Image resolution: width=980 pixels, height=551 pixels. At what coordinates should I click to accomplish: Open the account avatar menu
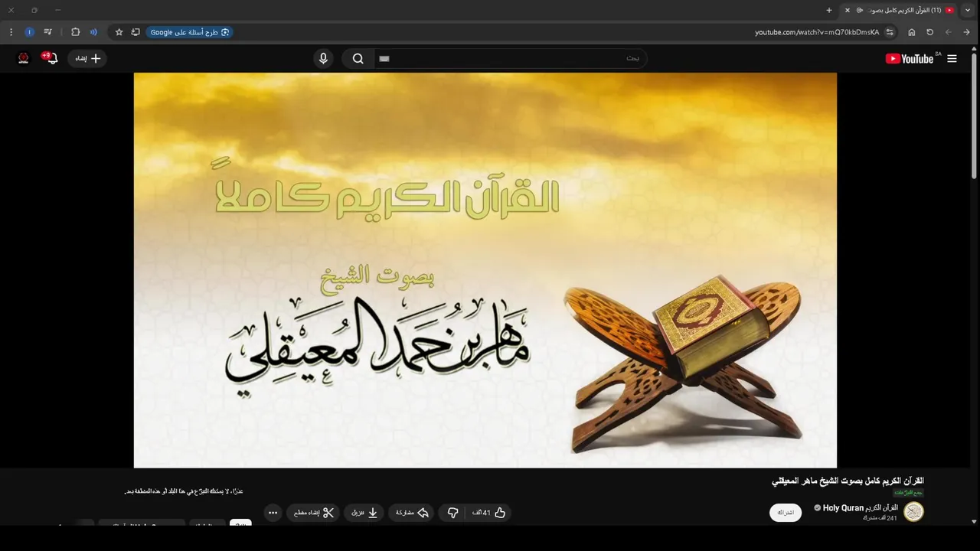(x=23, y=59)
